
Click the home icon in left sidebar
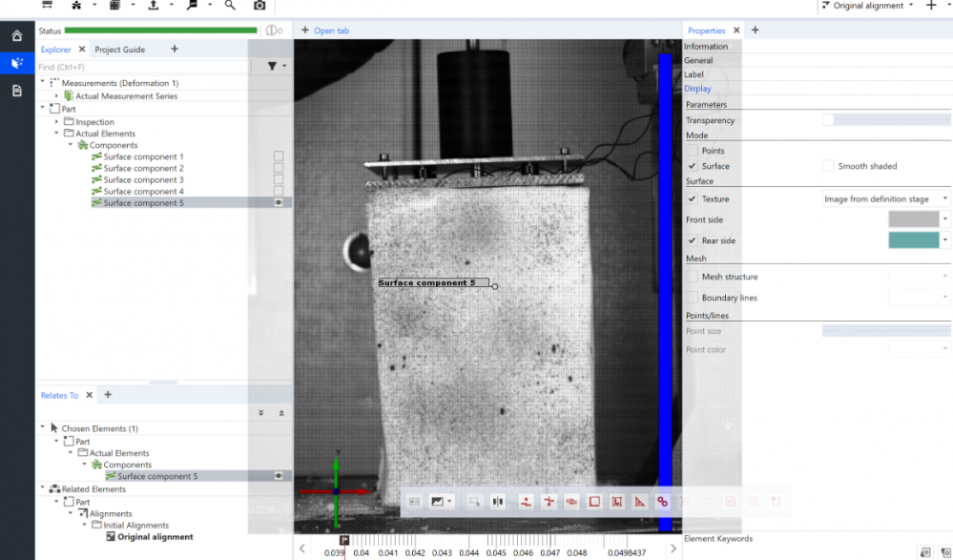click(x=17, y=36)
